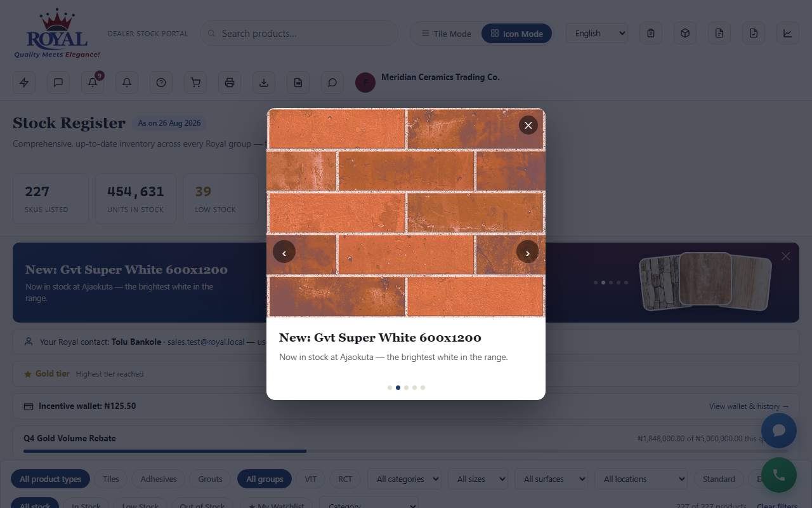This screenshot has width=812, height=508.
Task: Focus the Search products field
Action: (299, 33)
